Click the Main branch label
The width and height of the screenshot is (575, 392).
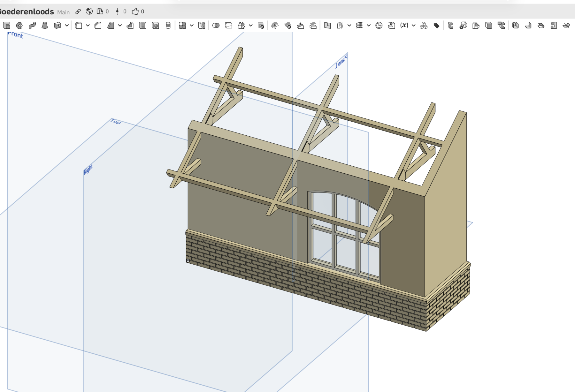coord(63,12)
